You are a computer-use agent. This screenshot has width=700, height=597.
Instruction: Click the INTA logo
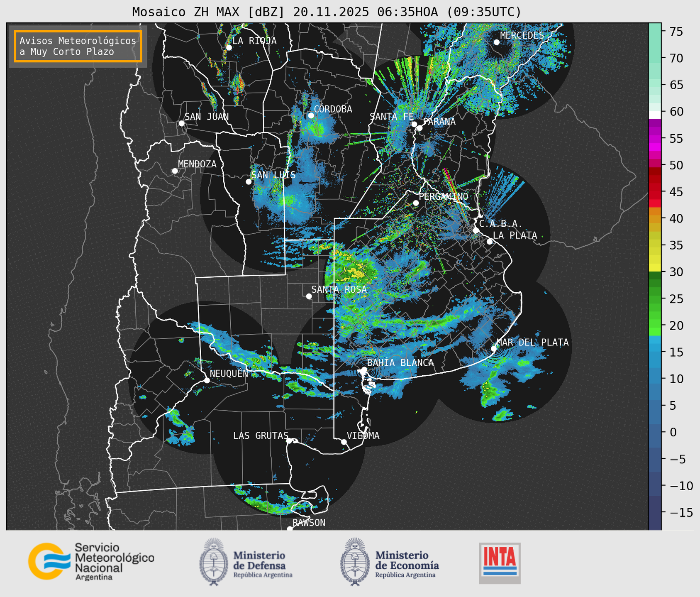point(500,563)
